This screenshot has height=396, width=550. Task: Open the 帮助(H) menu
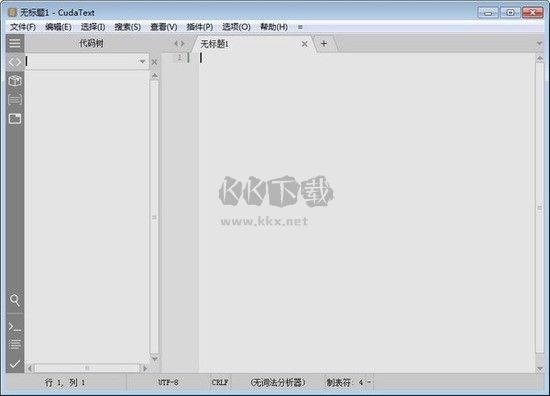click(x=274, y=27)
